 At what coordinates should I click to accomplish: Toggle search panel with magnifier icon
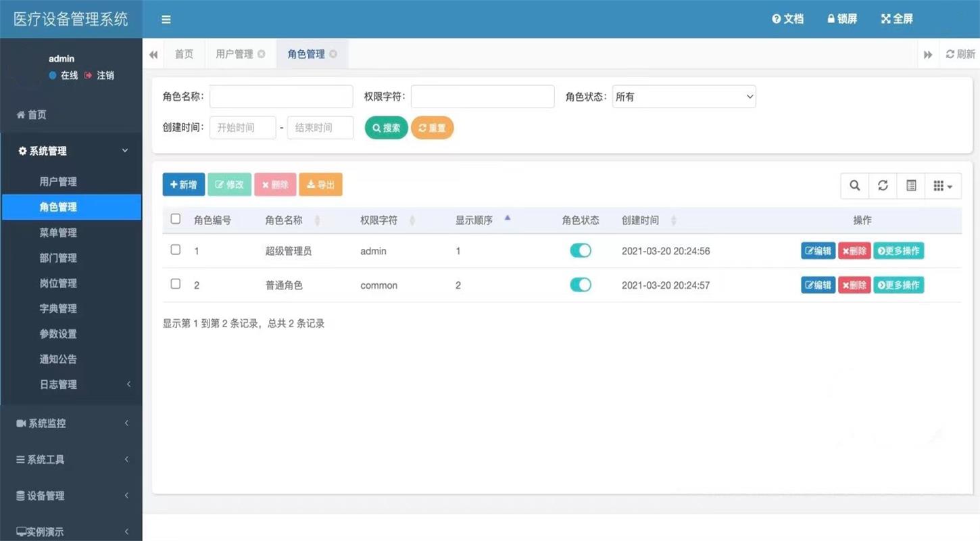point(855,185)
